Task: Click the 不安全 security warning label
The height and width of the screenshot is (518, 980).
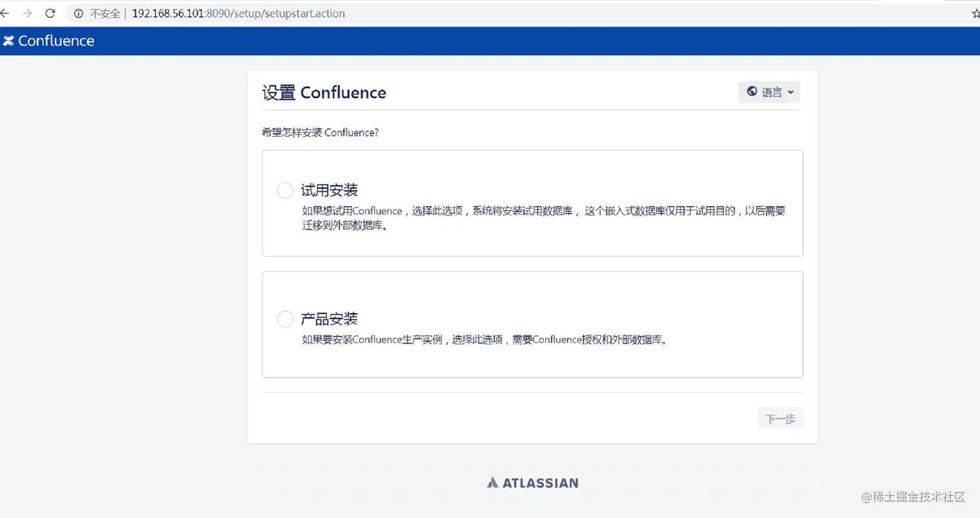Action: [x=105, y=13]
